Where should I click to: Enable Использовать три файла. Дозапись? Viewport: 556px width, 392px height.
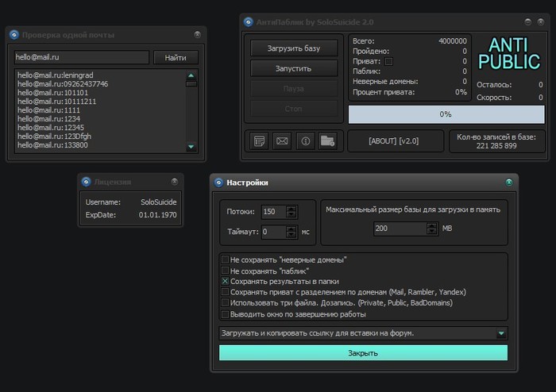[225, 302]
